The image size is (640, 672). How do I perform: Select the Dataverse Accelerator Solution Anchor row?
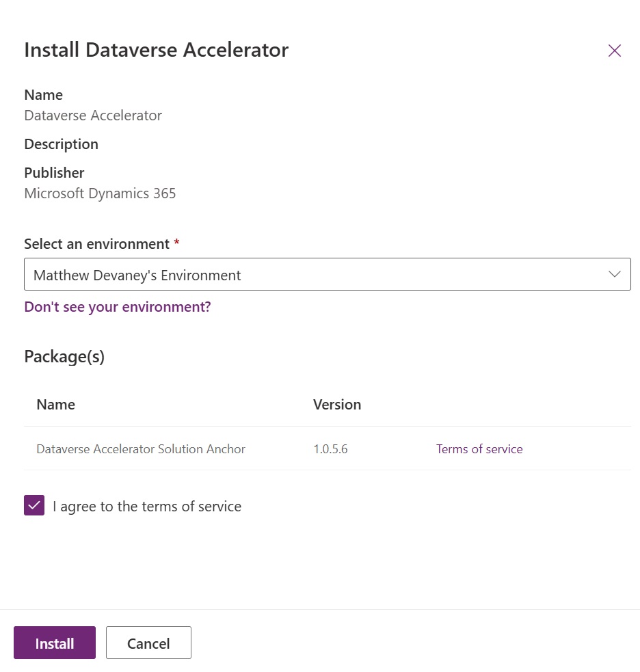[327, 448]
